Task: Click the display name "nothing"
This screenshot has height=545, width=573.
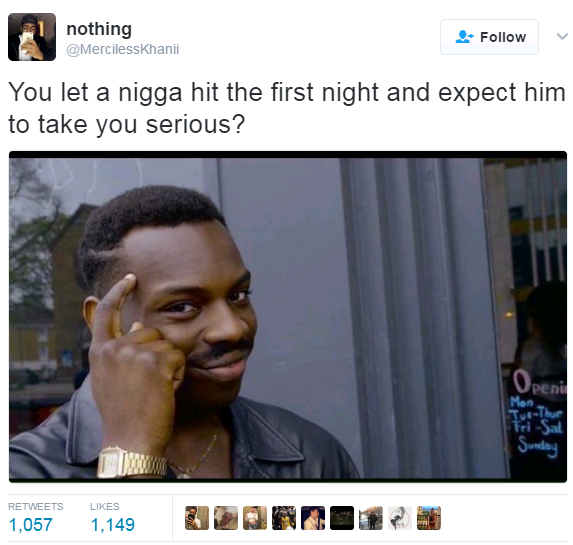Action: pos(99,29)
